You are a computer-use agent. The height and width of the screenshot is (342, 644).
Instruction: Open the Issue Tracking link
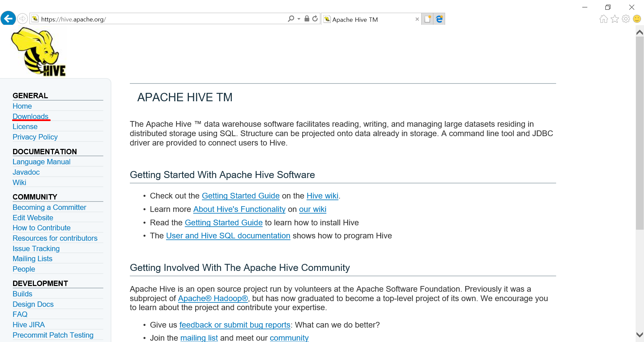point(36,249)
